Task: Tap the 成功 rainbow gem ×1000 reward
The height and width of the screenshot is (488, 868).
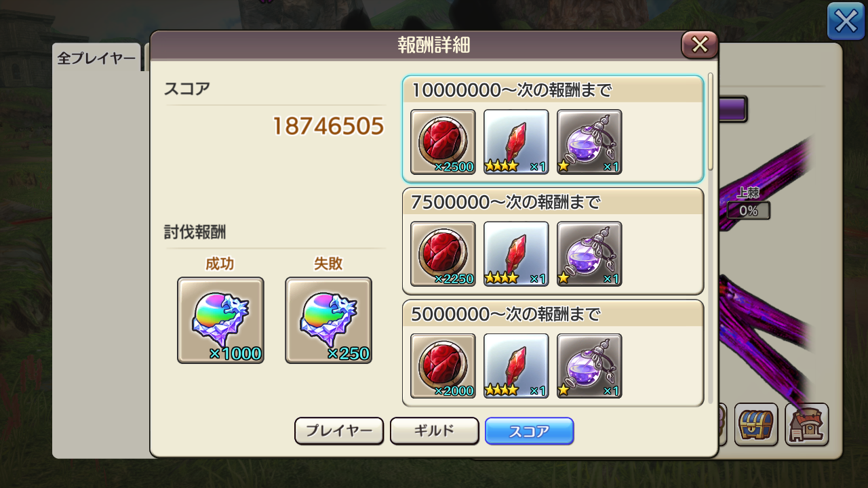Action: click(x=220, y=320)
